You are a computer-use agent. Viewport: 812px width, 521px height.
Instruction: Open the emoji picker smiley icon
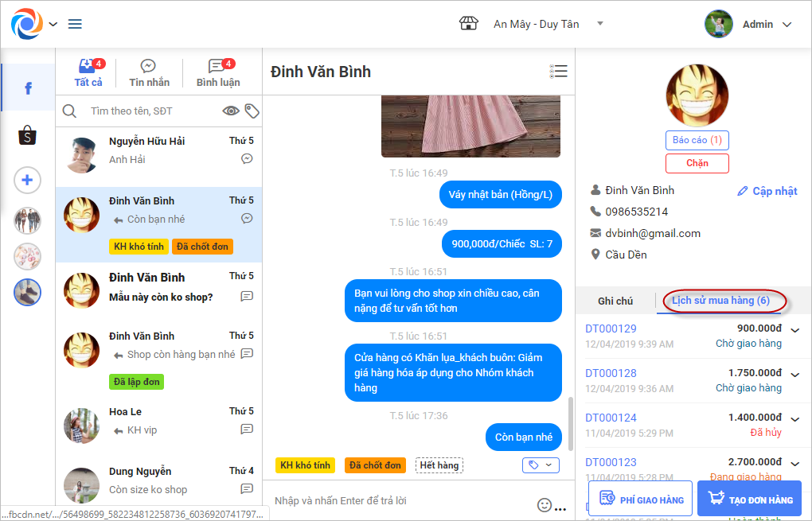[x=545, y=504]
